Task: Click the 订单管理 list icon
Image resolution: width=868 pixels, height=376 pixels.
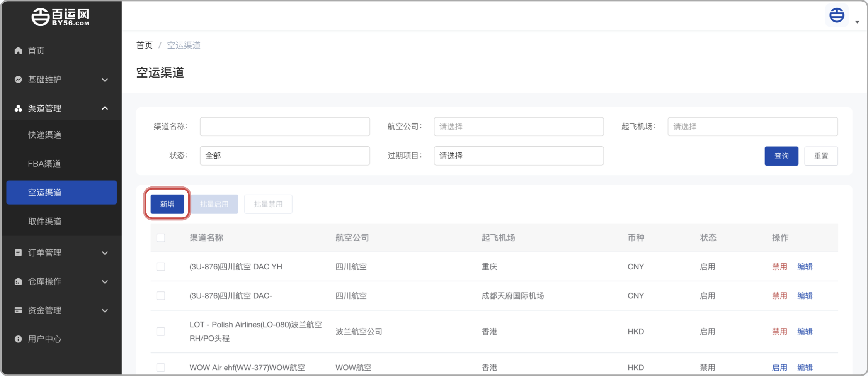Action: 18,252
